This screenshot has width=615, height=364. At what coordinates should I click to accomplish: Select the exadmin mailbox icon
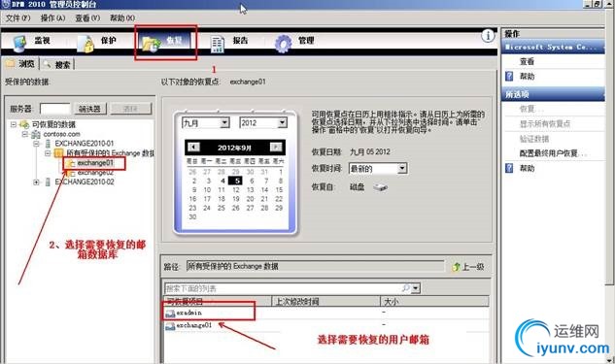(170, 314)
